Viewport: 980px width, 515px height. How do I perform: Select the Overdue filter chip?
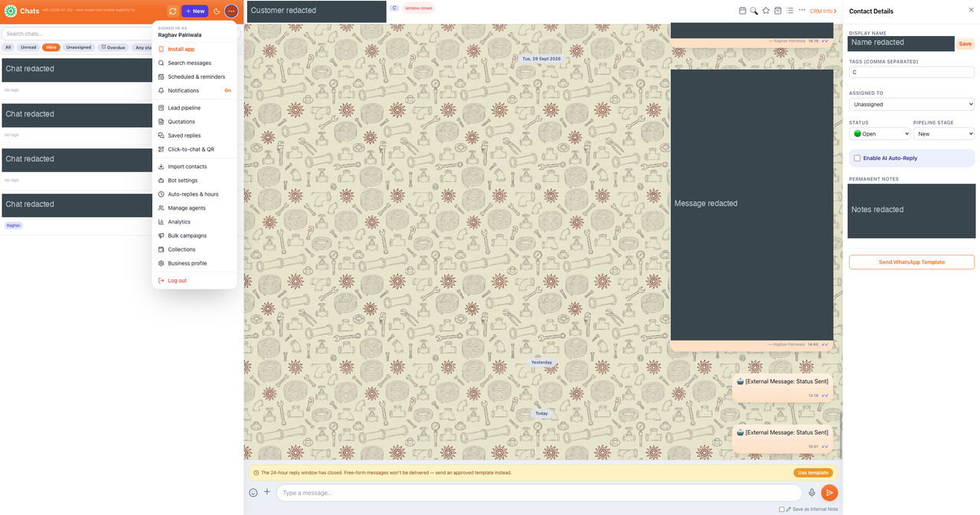pos(113,47)
